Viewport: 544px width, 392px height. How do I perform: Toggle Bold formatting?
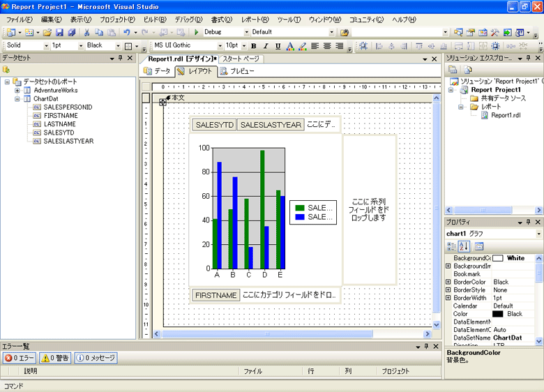(254, 46)
